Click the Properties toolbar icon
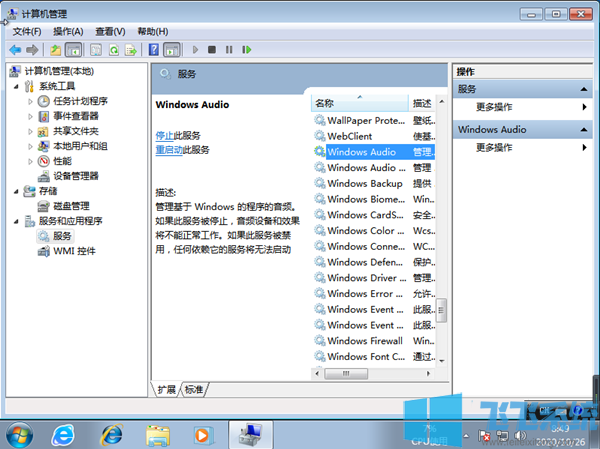 click(96, 50)
